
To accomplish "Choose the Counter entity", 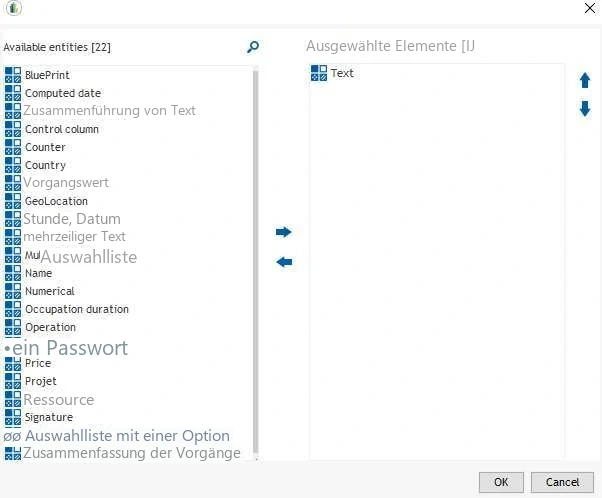I will (45, 147).
